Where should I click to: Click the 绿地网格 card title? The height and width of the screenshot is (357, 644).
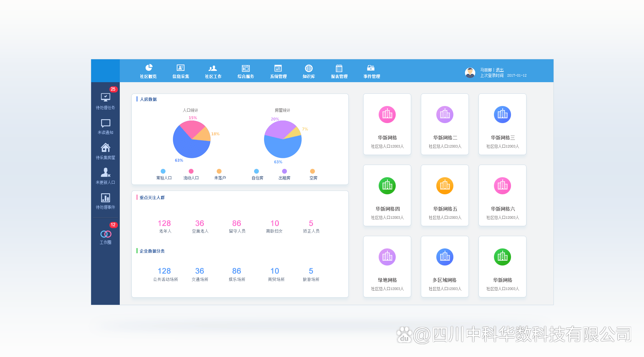tap(387, 280)
